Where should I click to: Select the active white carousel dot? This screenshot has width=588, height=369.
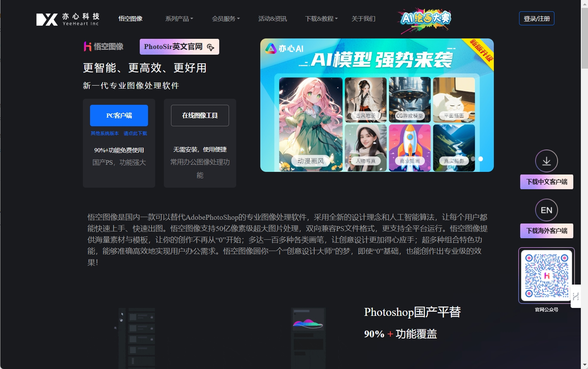click(x=481, y=159)
